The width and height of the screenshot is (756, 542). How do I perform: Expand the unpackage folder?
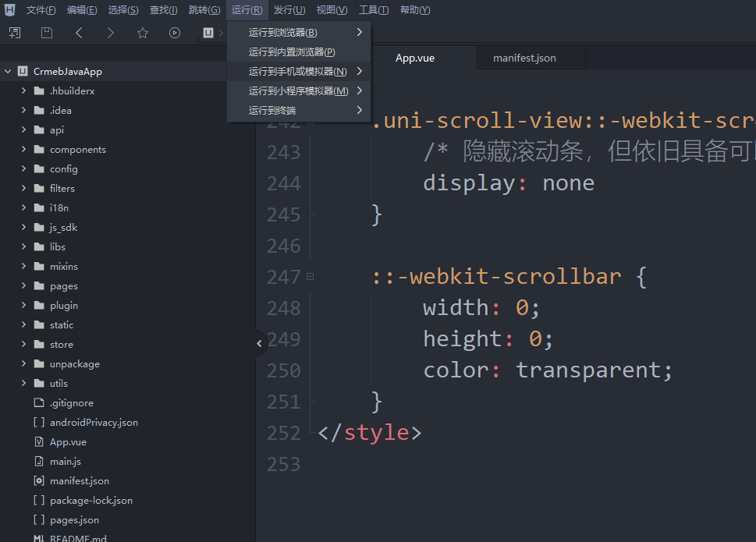pos(23,363)
